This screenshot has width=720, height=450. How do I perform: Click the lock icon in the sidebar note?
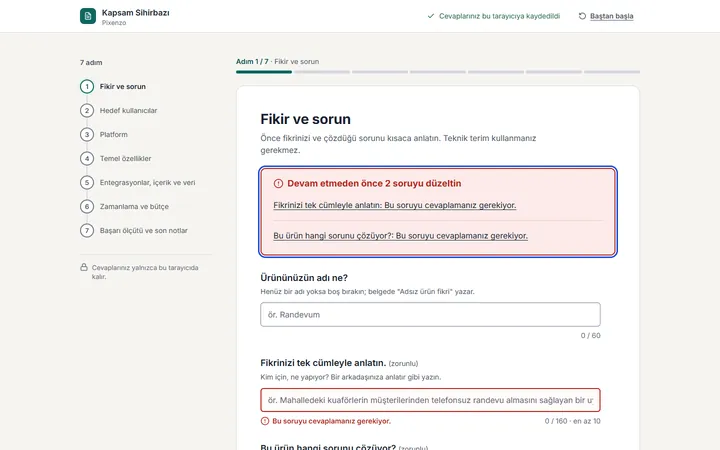click(84, 267)
